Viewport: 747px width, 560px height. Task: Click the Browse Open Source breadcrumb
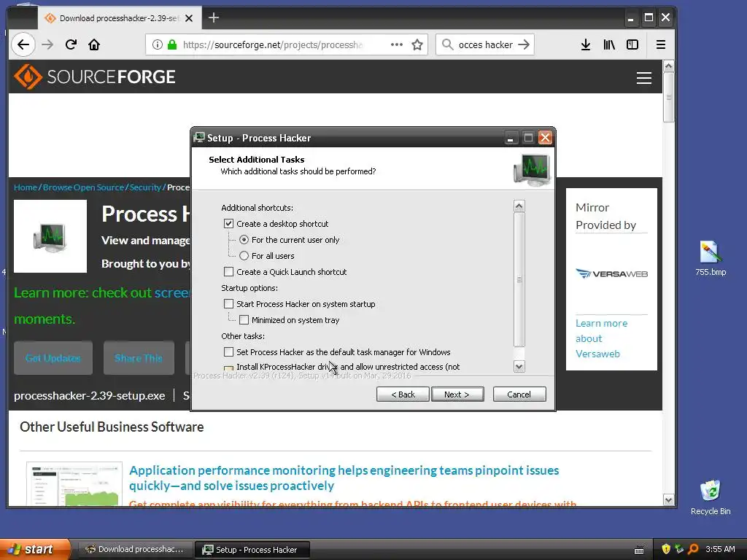(x=83, y=187)
